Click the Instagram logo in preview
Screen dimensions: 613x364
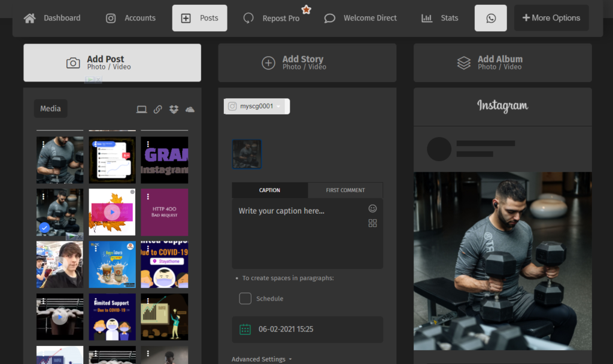coord(502,105)
